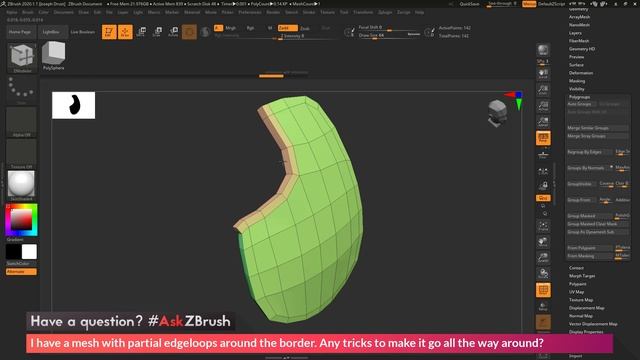Click the sculptris mode sphere icon
This screenshot has width=640, height=360.
205,32
